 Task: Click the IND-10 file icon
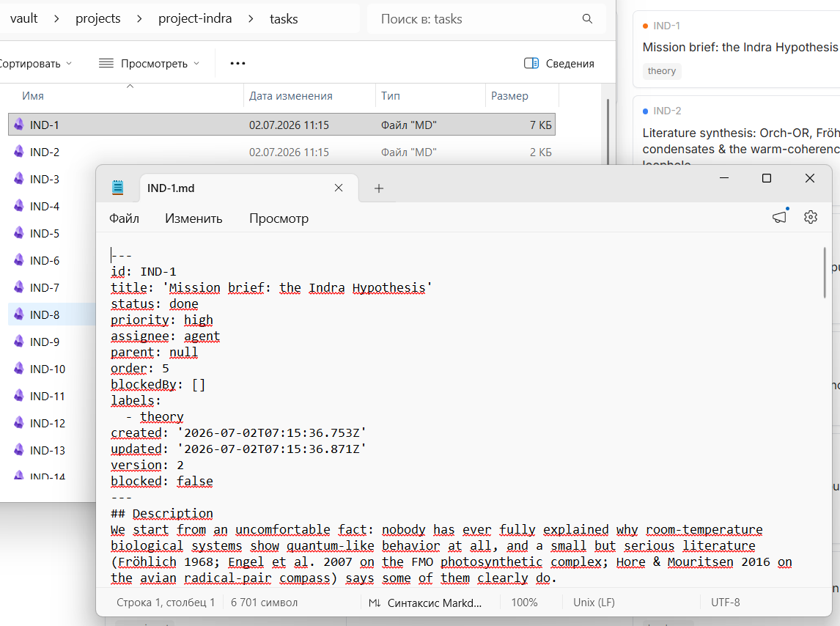(x=19, y=369)
